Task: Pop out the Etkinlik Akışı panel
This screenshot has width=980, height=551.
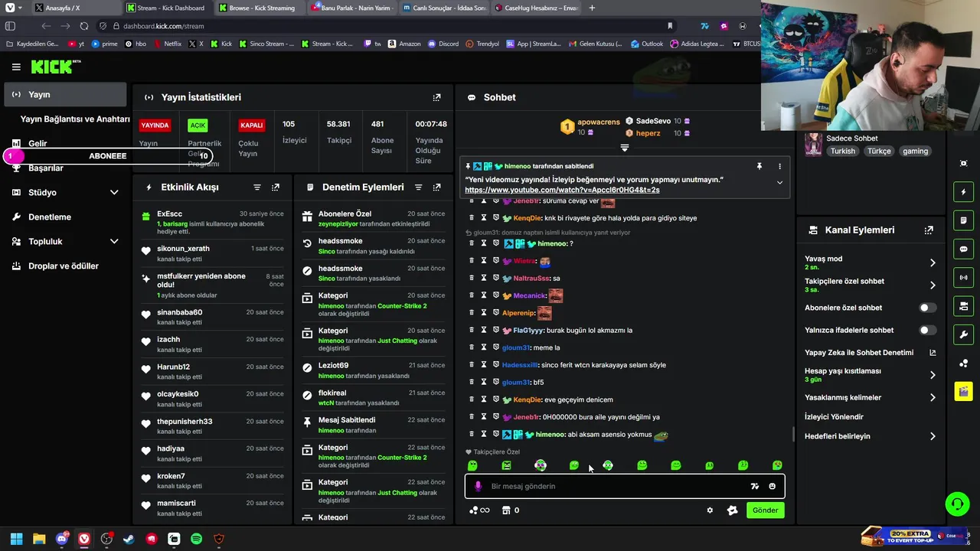Action: pos(276,187)
